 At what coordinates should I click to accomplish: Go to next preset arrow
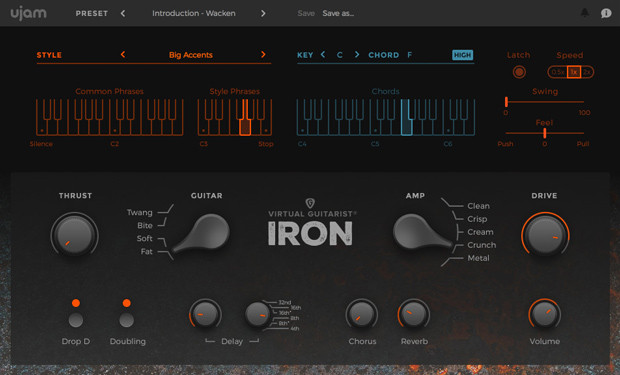[263, 13]
